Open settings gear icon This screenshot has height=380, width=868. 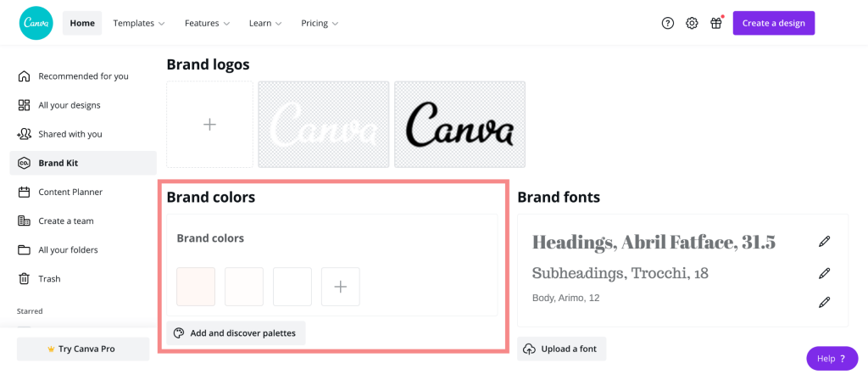click(x=692, y=23)
